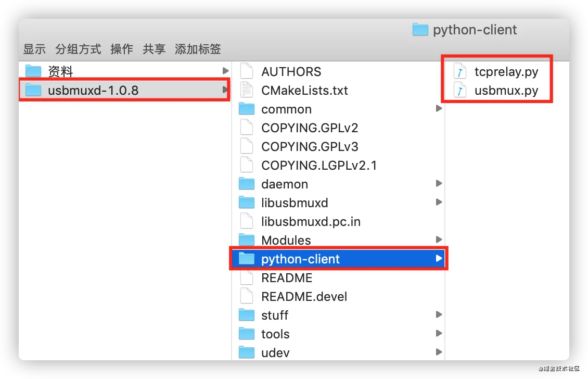The width and height of the screenshot is (588, 379).
Task: Open the 显示 menu
Action: (34, 49)
